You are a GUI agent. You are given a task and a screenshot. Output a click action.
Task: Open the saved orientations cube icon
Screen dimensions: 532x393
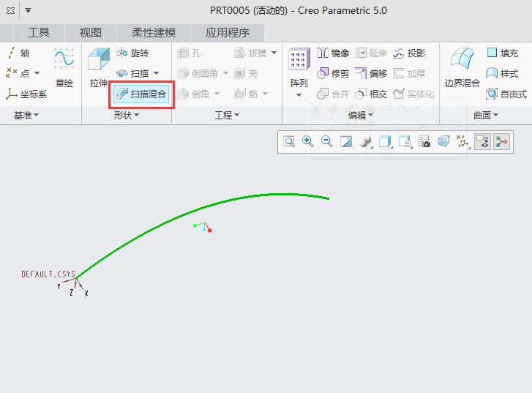[385, 141]
